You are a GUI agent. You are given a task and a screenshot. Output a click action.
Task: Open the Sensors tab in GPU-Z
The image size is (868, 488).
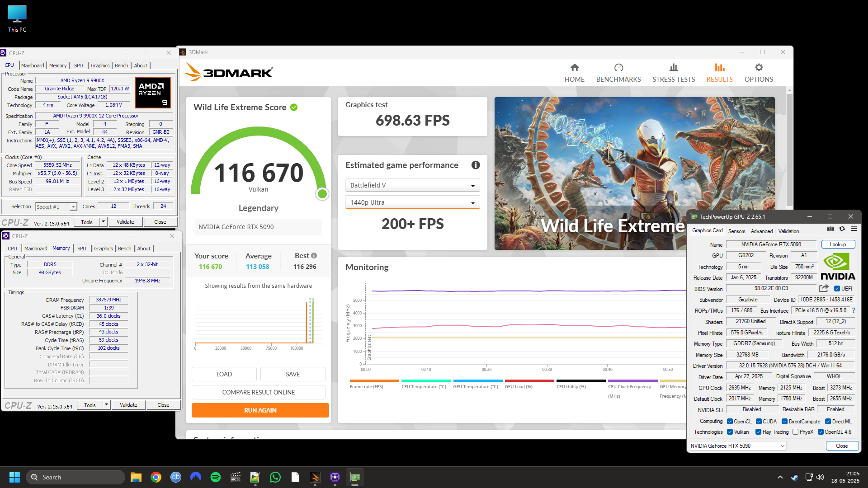[x=736, y=231]
